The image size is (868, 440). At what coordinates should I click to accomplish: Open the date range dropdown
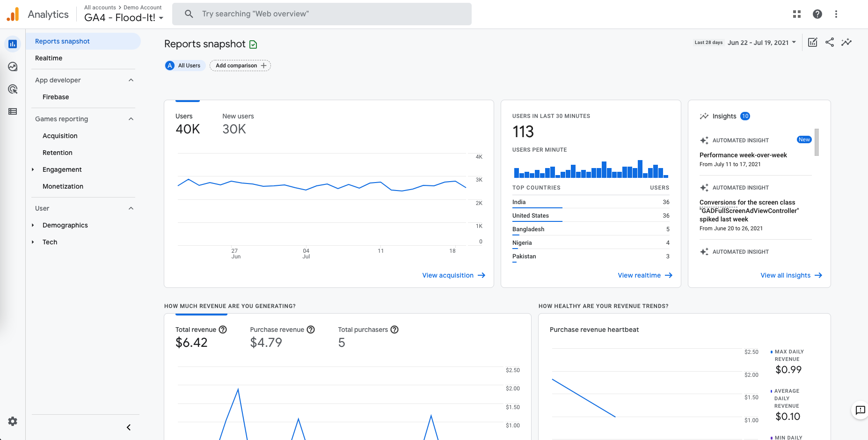pyautogui.click(x=761, y=43)
